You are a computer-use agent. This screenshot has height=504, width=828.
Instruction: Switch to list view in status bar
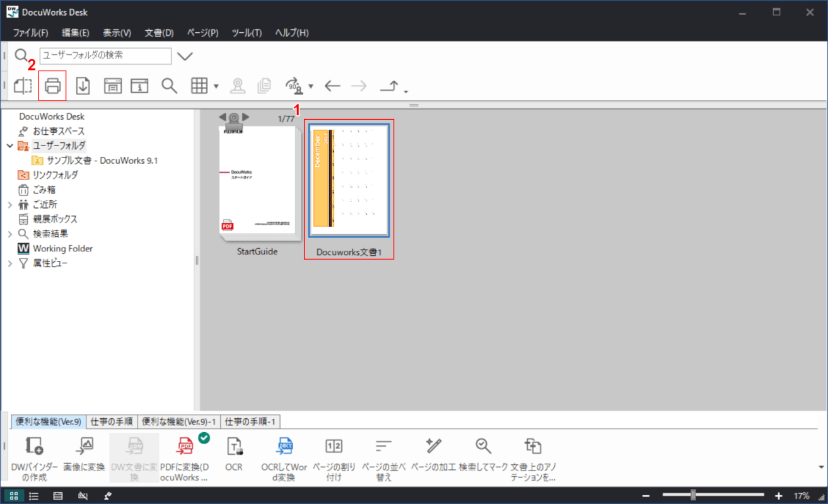click(34, 496)
